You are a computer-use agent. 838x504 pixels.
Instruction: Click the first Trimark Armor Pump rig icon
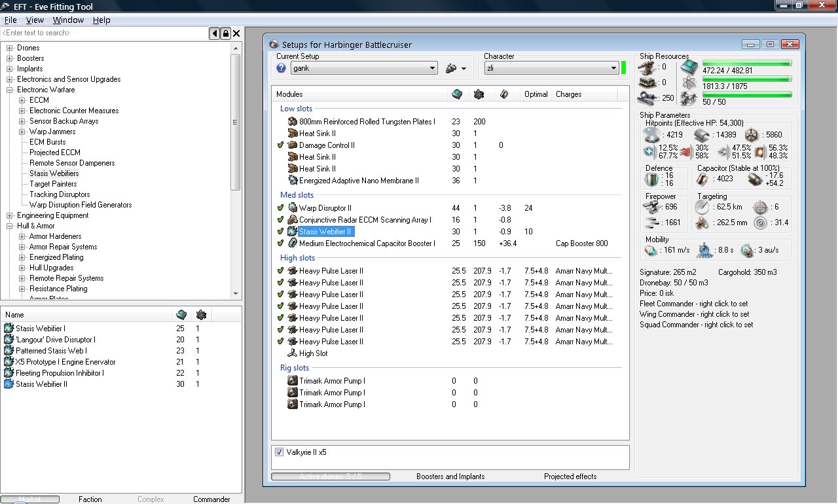293,381
